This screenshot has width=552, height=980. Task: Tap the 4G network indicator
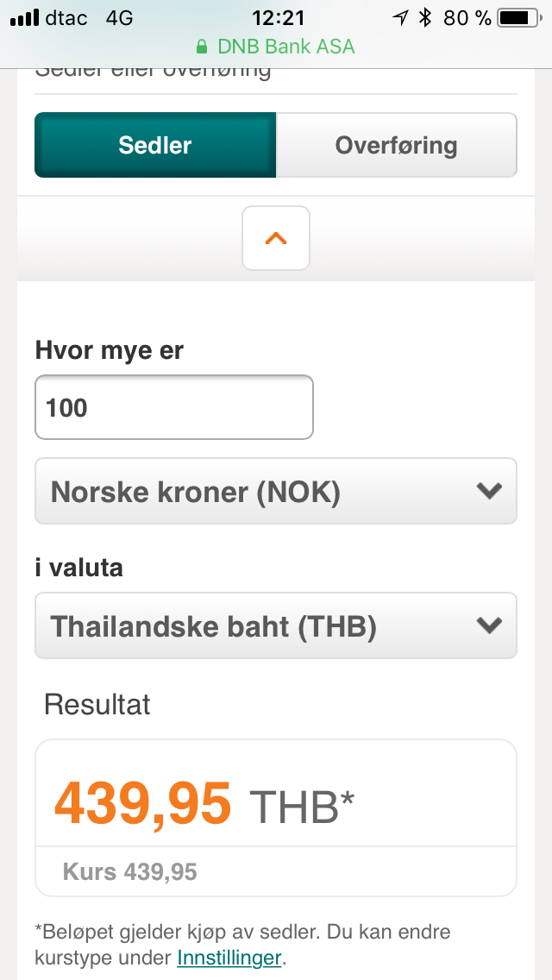[119, 18]
